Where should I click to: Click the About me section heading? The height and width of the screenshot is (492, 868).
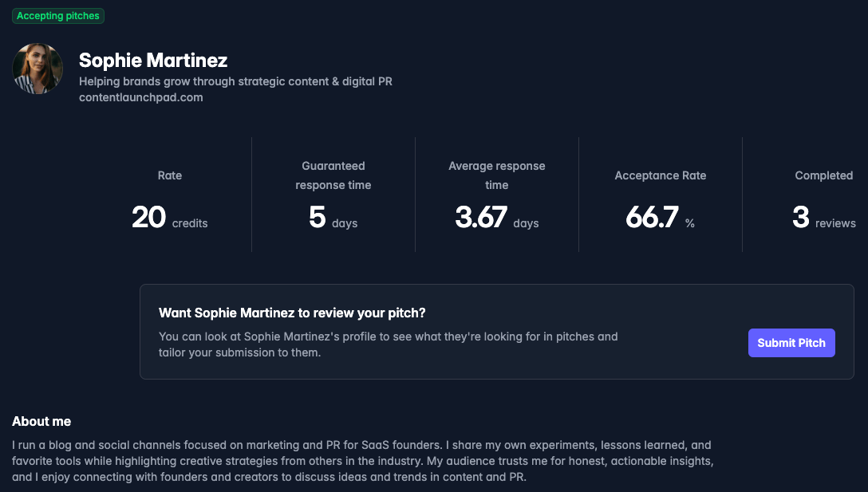pos(41,421)
